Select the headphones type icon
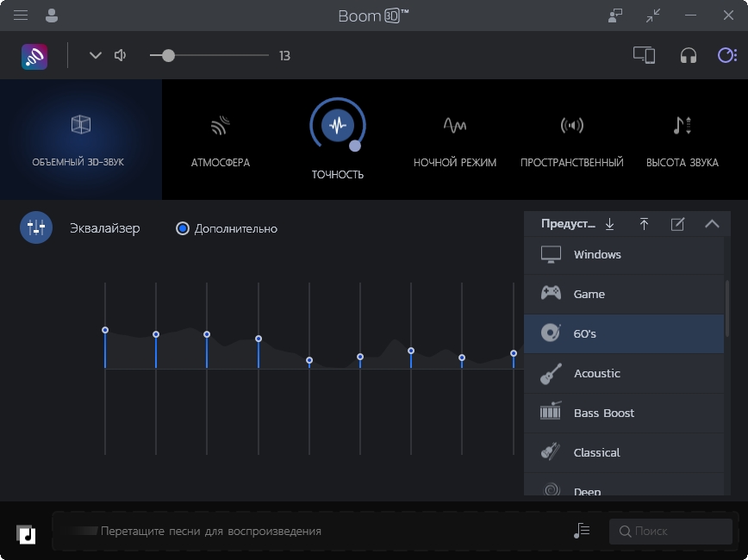 (688, 56)
